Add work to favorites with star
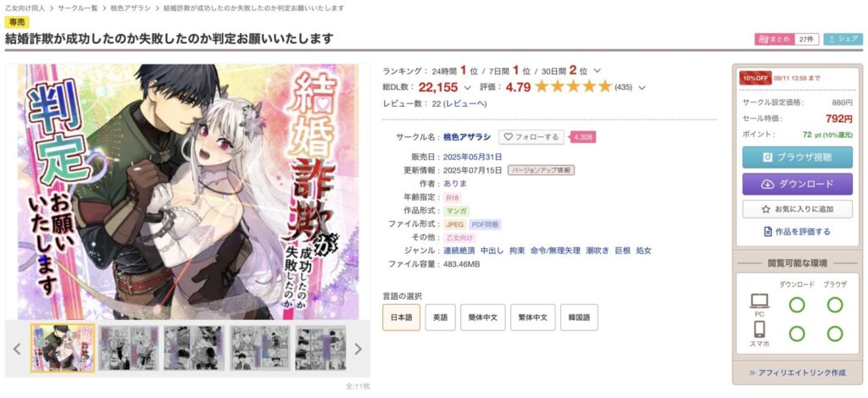 pos(797,209)
